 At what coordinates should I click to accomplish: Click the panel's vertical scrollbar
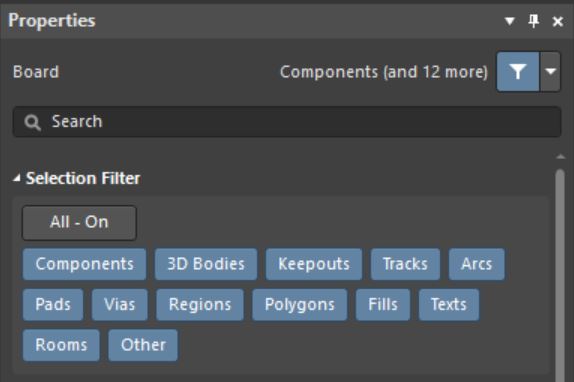pos(560,274)
